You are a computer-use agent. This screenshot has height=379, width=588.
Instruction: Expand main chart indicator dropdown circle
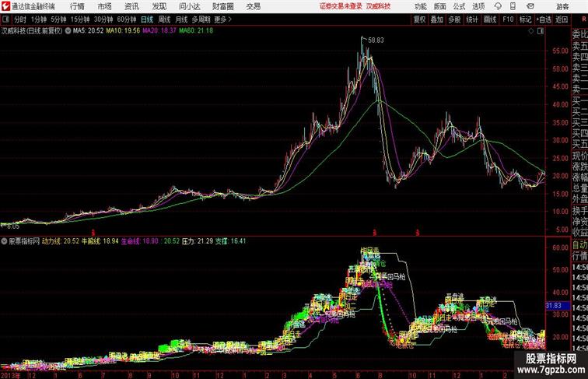(68, 31)
